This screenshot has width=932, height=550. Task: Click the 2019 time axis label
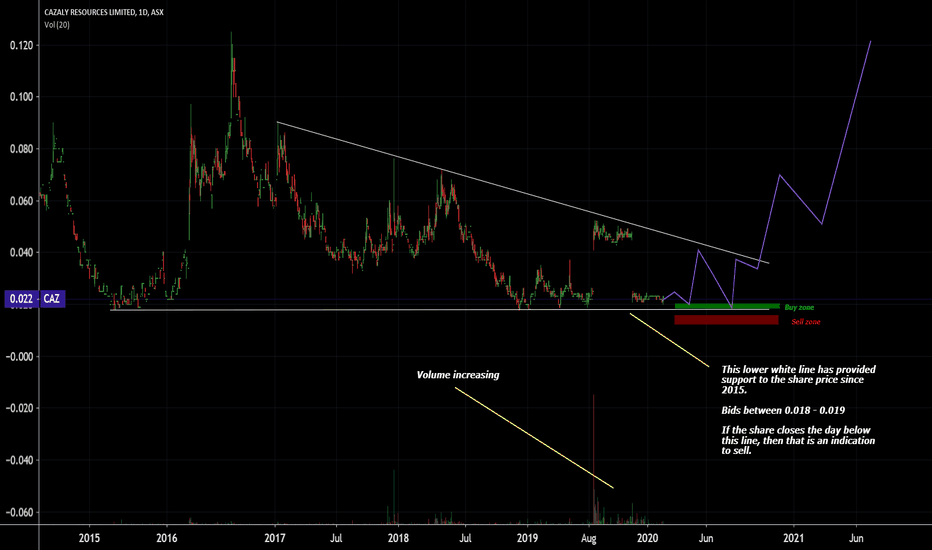click(527, 538)
